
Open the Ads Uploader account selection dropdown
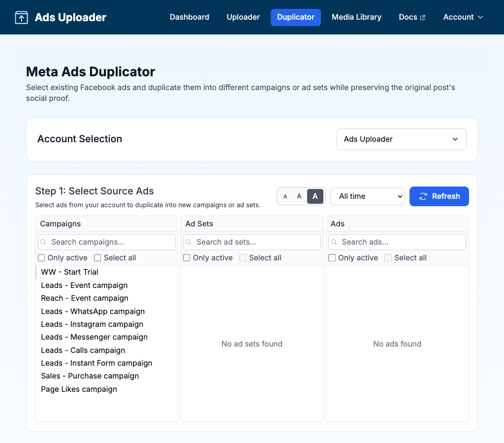coord(401,139)
